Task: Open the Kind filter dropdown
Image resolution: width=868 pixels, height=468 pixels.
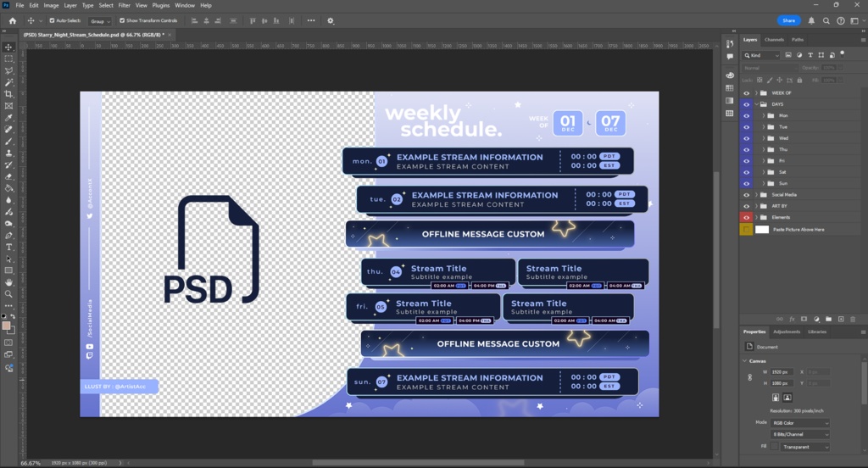Action: coord(761,55)
